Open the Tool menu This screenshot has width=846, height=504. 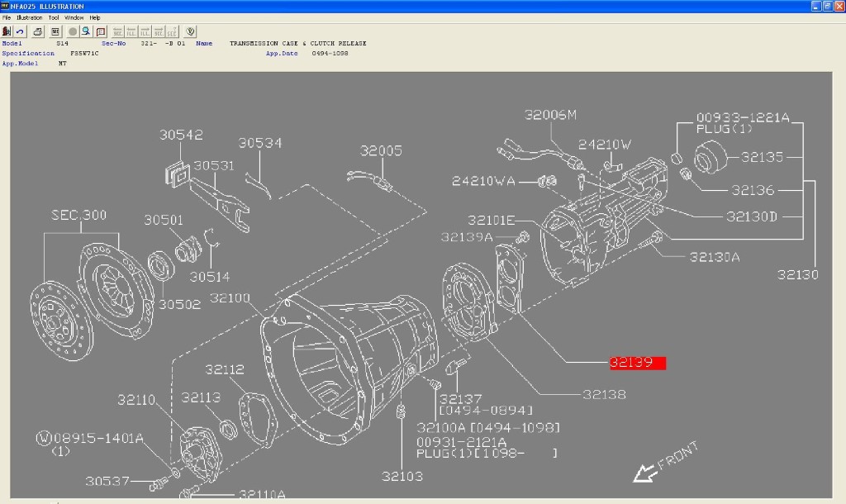[54, 17]
